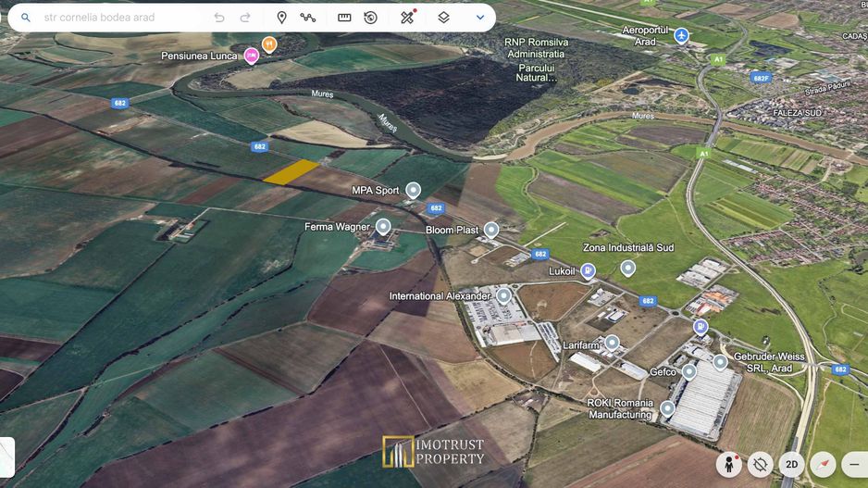Click the redo arrow in toolbar

click(x=245, y=18)
